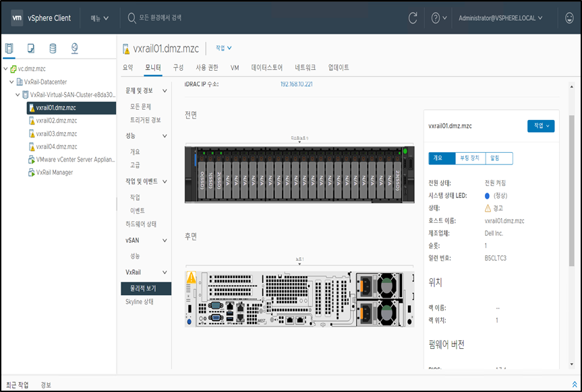Switch to the 요약 tab

[x=127, y=67]
